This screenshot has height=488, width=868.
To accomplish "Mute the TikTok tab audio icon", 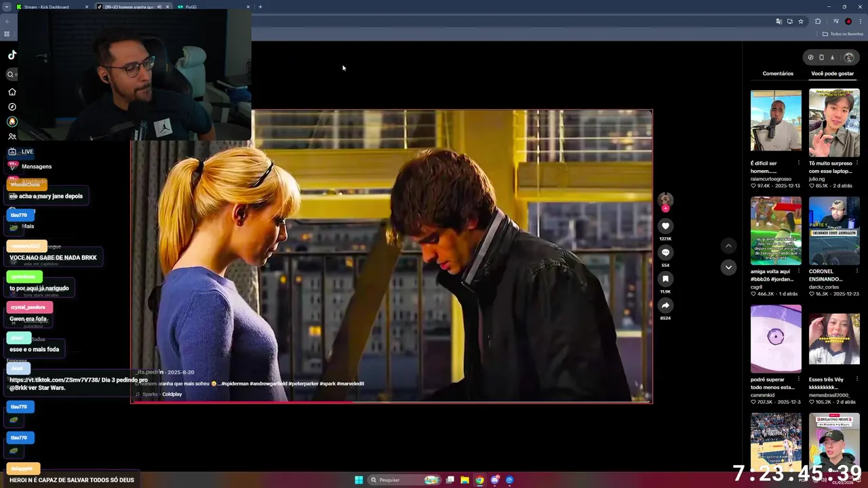I will coord(159,7).
